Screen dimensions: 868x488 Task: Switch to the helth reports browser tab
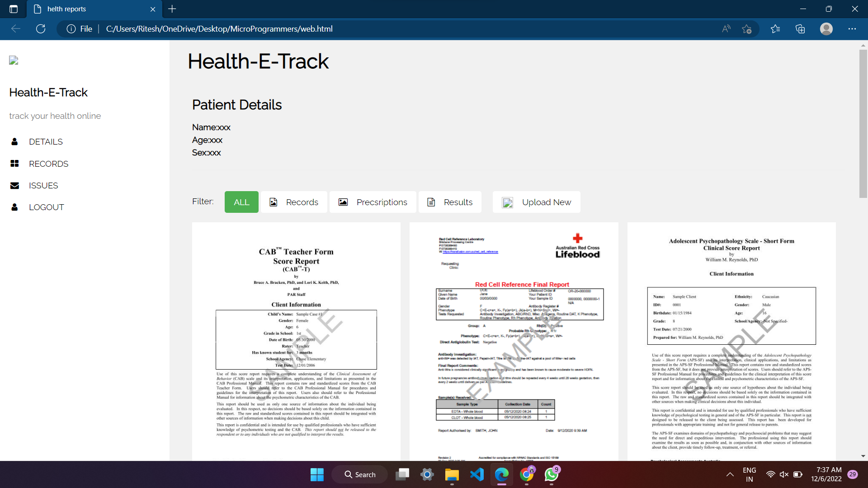pos(68,9)
